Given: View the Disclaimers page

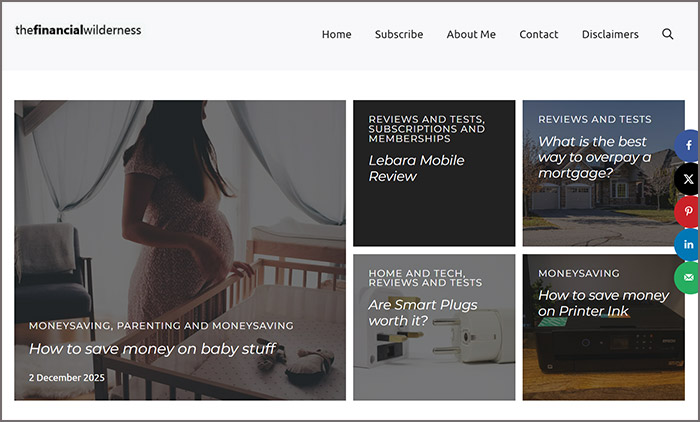Looking at the screenshot, I should coord(610,34).
